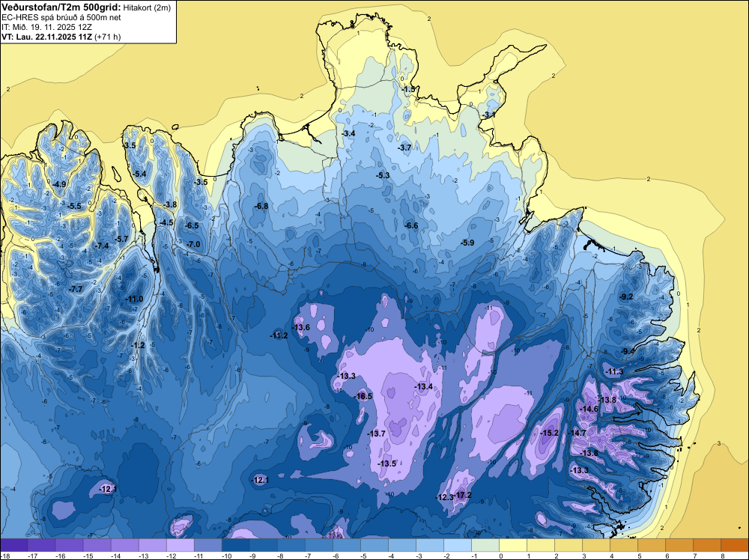Click the -13.7 temperature value
The height and width of the screenshot is (560, 749).
pos(377,433)
